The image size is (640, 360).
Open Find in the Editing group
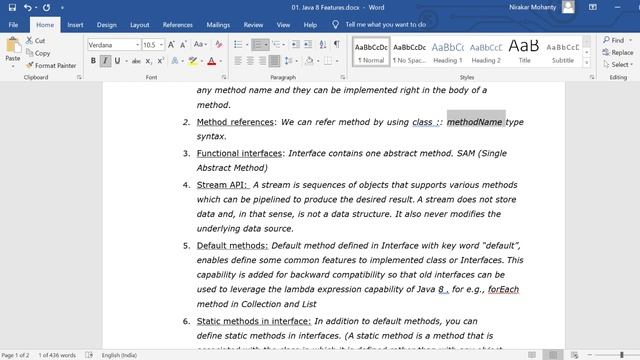[614, 40]
